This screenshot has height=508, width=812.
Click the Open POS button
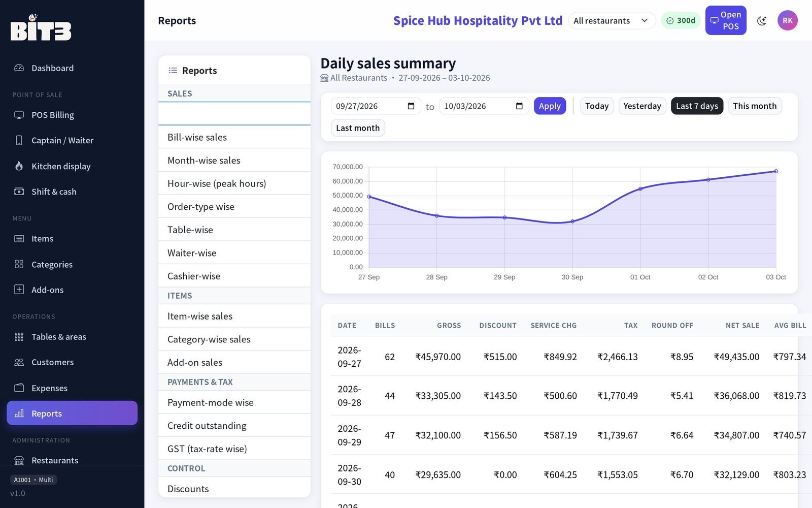(x=726, y=20)
